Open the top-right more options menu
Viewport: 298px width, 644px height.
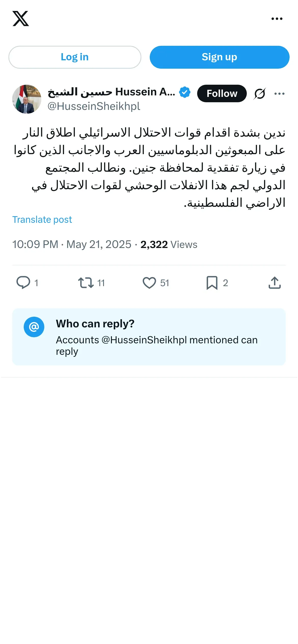click(277, 19)
